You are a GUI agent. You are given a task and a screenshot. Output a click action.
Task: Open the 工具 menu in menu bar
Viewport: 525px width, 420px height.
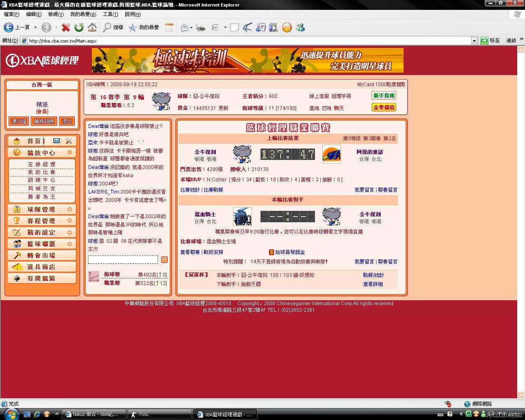click(x=110, y=14)
